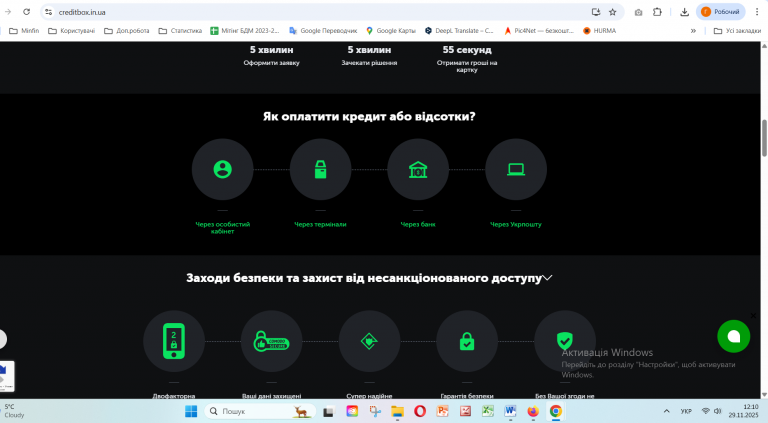Click the camera screenshot extension icon

click(x=638, y=12)
